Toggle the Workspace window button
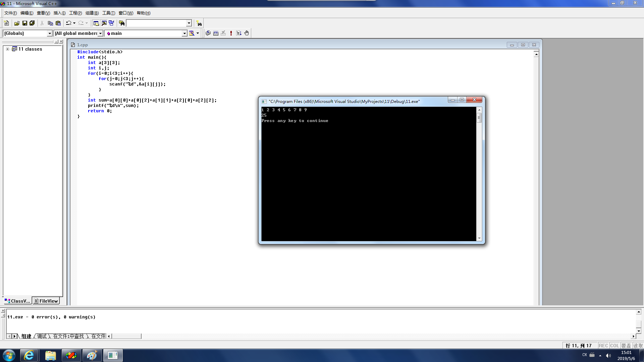The image size is (644, 362). (96, 23)
